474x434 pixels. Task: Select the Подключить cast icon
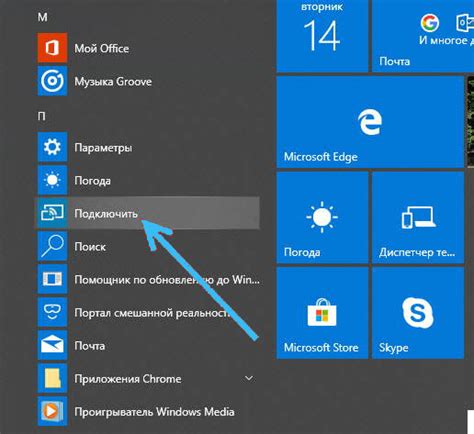coord(52,213)
